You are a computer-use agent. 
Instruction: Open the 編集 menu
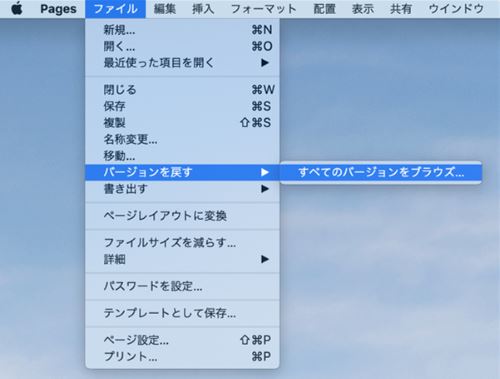(165, 9)
